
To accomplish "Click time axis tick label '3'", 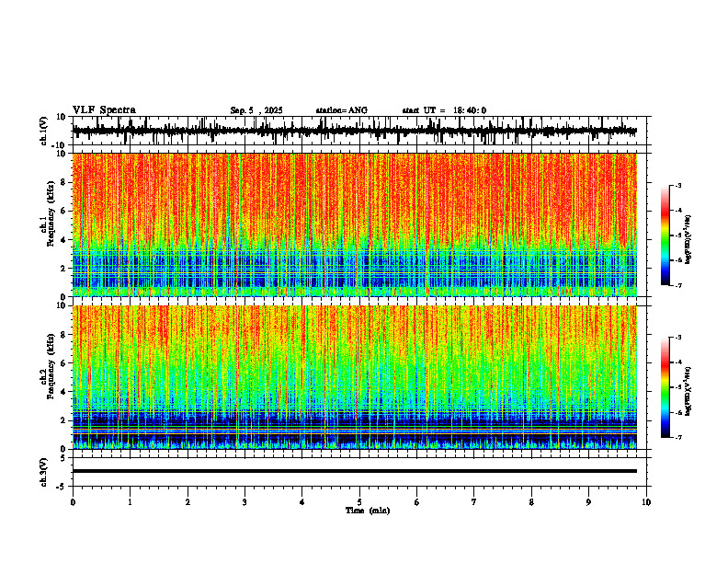I will (x=245, y=502).
